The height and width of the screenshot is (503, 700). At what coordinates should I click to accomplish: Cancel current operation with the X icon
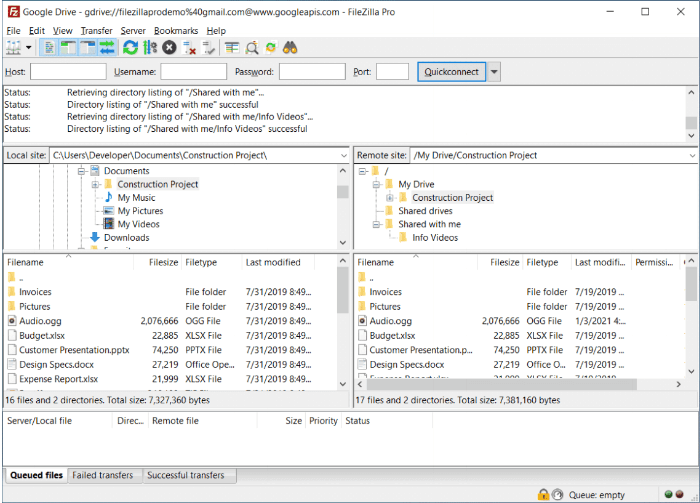[170, 47]
